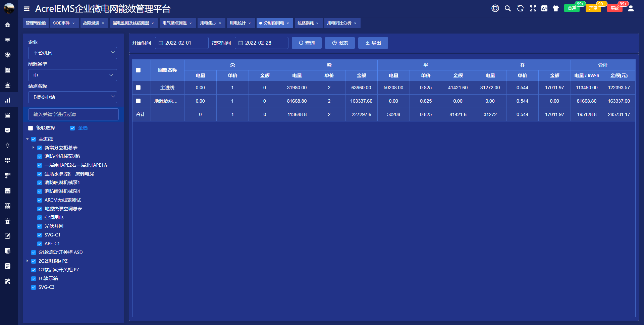Select the 主进线 table row checkbox
This screenshot has width=644, height=325.
(x=138, y=88)
